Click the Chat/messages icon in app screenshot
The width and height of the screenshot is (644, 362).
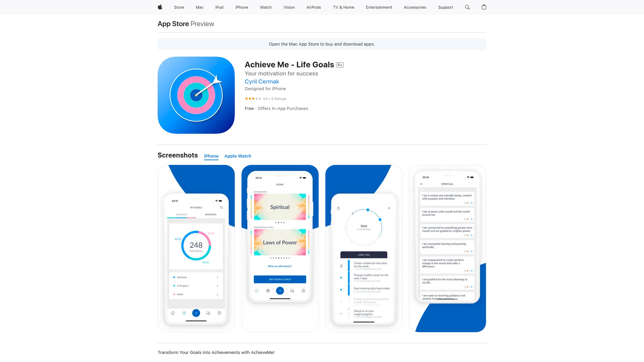208,313
